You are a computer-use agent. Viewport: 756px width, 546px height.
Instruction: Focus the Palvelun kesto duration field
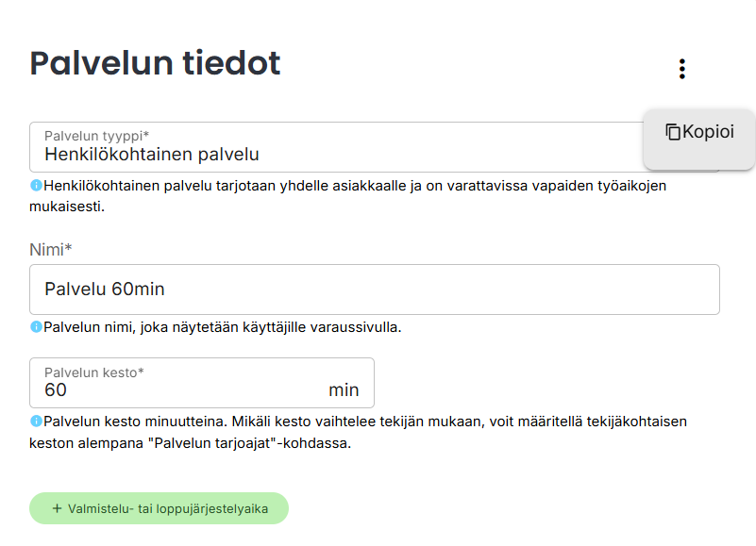tap(179, 389)
